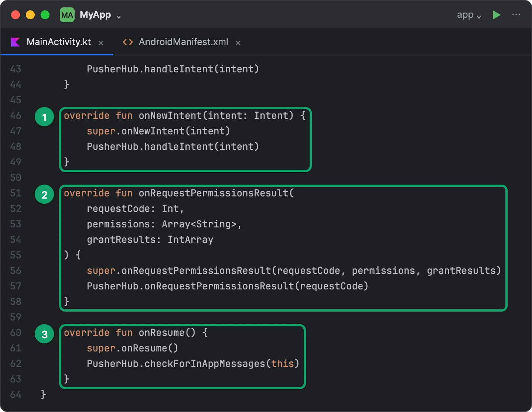
Task: Click super.onNewIntent(intent) on line 47
Action: (x=158, y=131)
